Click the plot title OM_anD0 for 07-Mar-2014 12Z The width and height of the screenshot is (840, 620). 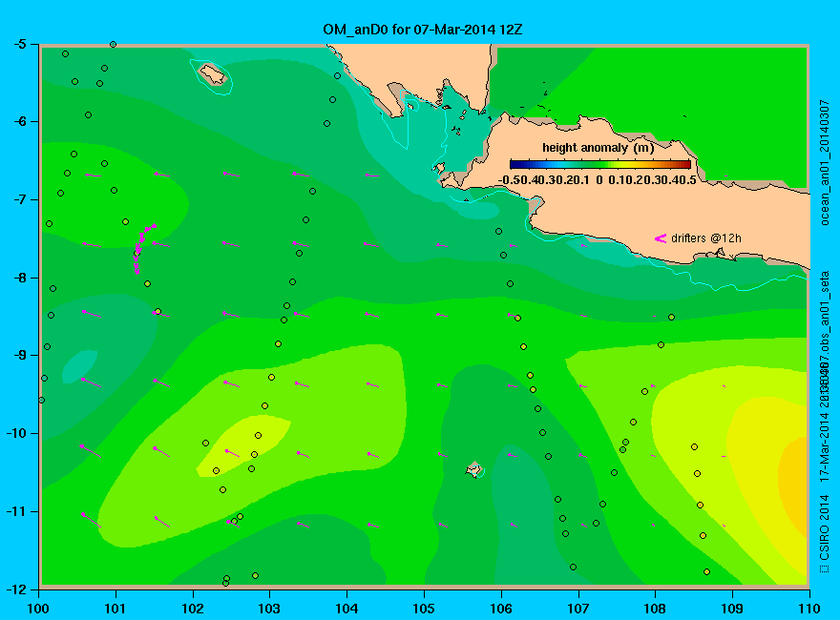(422, 30)
